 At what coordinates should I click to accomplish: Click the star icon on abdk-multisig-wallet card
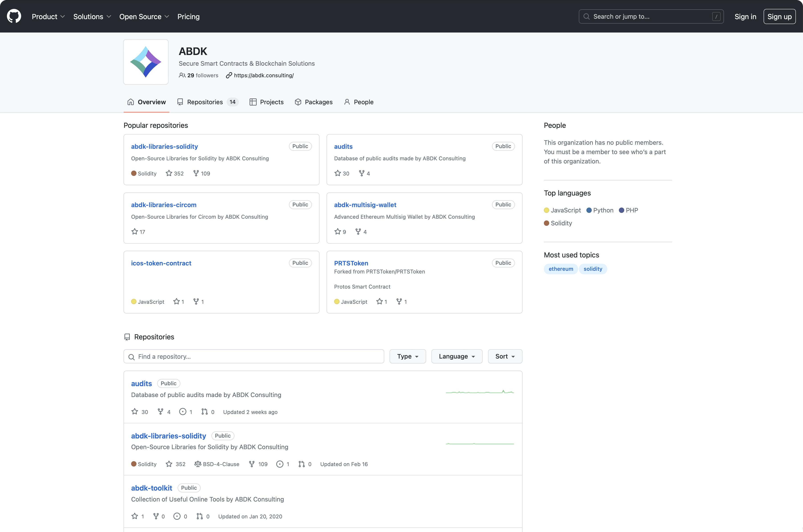point(337,232)
